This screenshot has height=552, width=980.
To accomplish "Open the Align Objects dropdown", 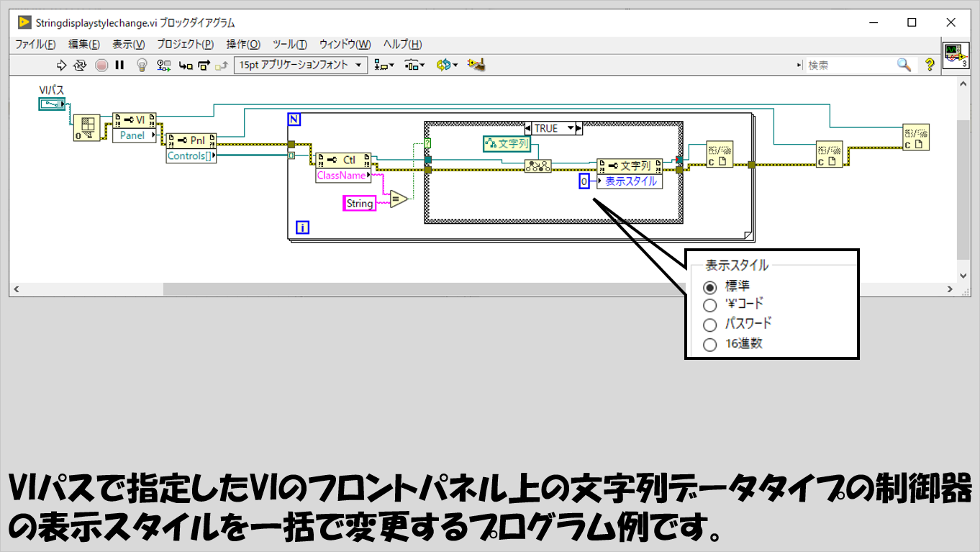I will (x=385, y=65).
